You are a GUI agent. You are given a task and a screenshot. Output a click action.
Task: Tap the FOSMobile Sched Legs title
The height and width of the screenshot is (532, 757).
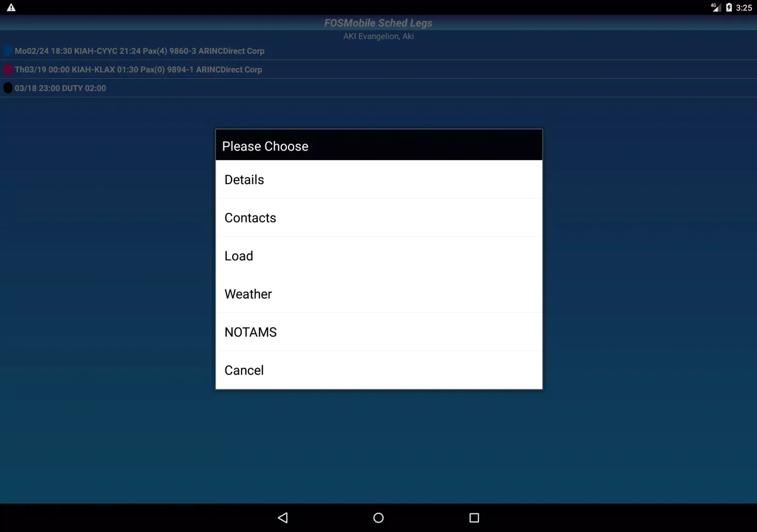(x=378, y=23)
